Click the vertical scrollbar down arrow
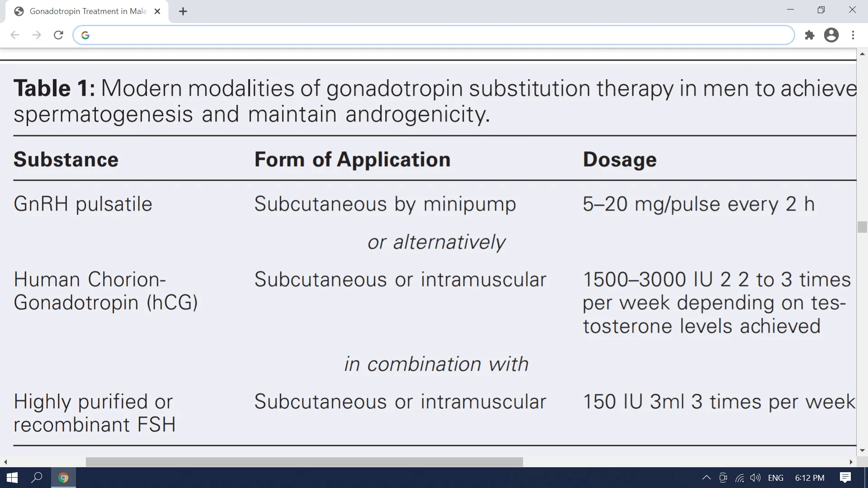 (862, 450)
